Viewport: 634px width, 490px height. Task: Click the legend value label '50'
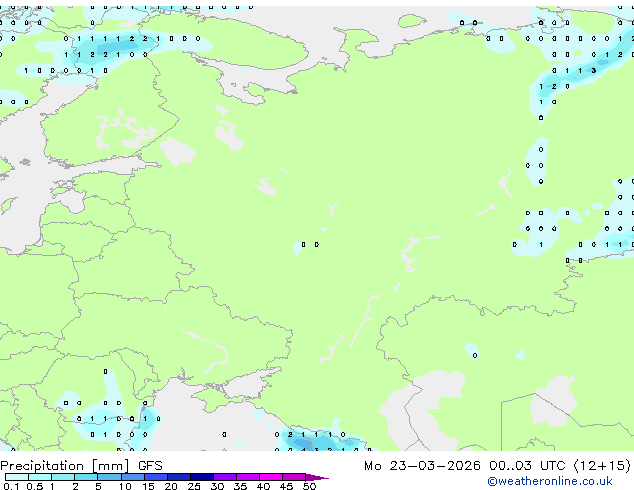tap(309, 486)
